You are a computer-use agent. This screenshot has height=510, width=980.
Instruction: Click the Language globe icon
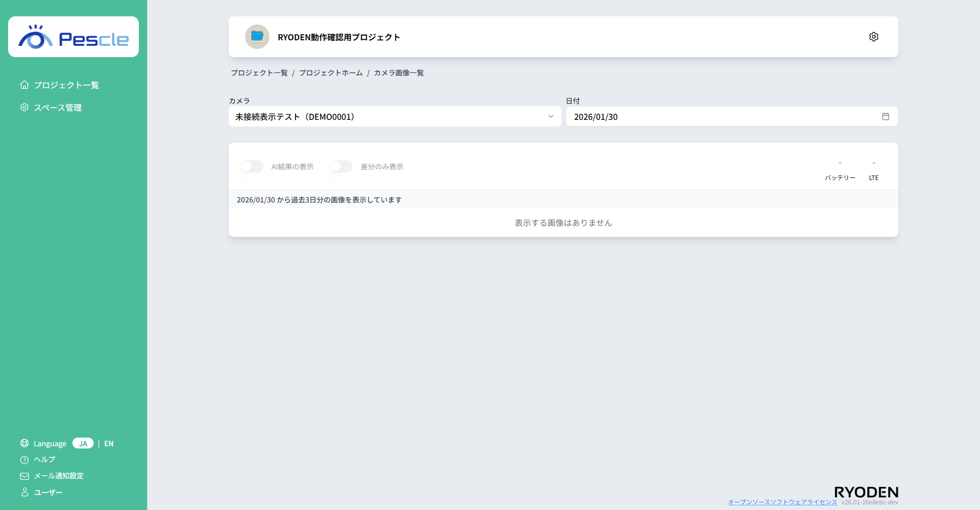(x=24, y=443)
